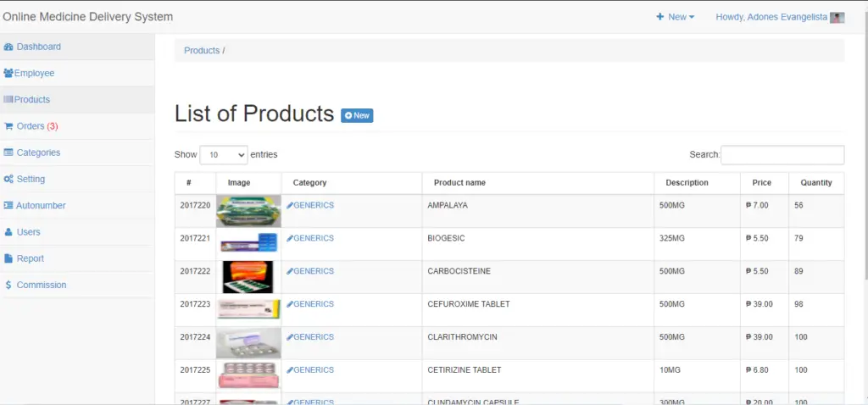Sort table by Price column header
The image size is (868, 405).
click(765, 183)
